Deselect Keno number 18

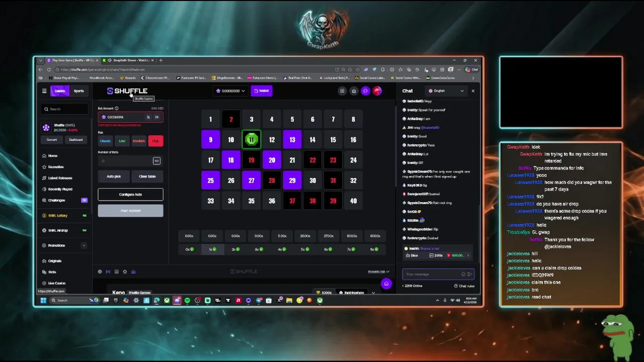(231, 160)
